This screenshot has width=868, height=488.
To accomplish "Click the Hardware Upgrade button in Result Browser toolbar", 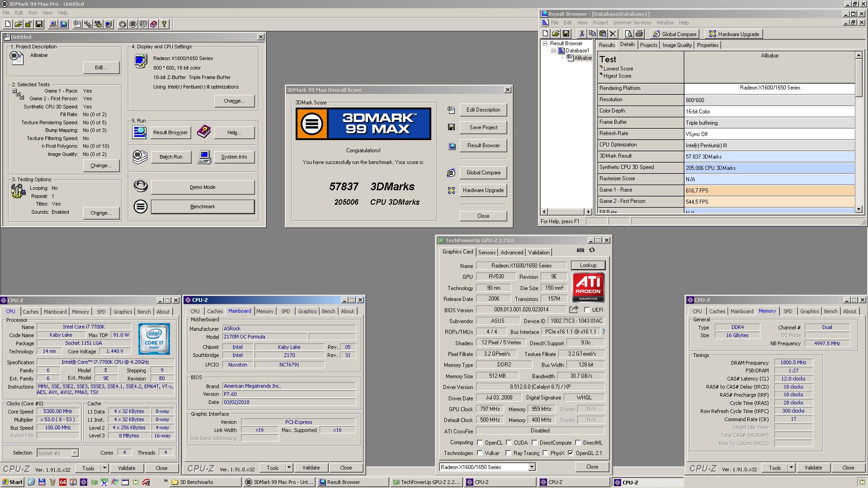I will (x=734, y=34).
